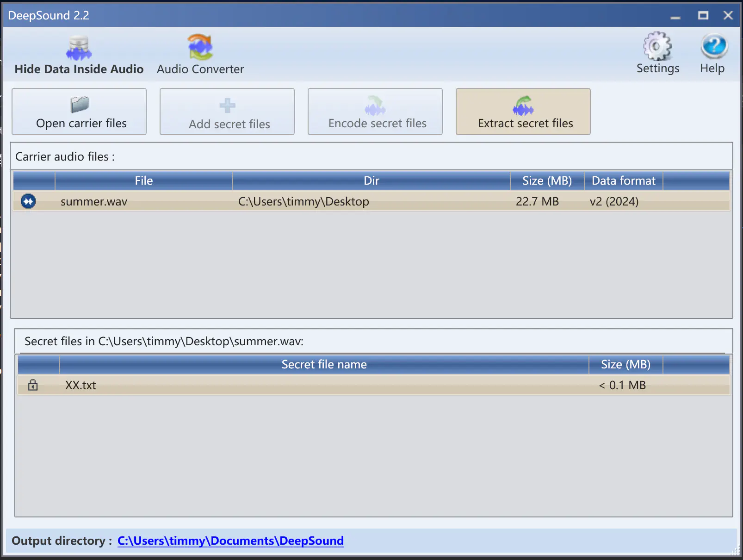
Task: Open the Audio Converter tool icon
Action: click(x=200, y=47)
